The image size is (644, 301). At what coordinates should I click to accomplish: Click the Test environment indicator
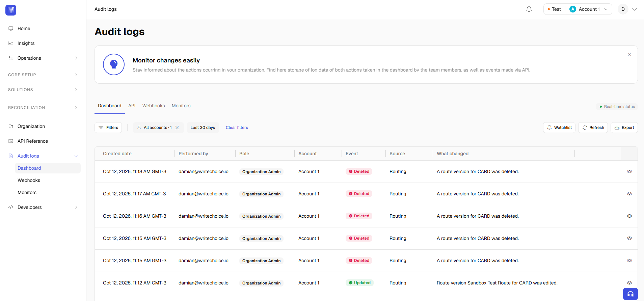[x=554, y=9]
